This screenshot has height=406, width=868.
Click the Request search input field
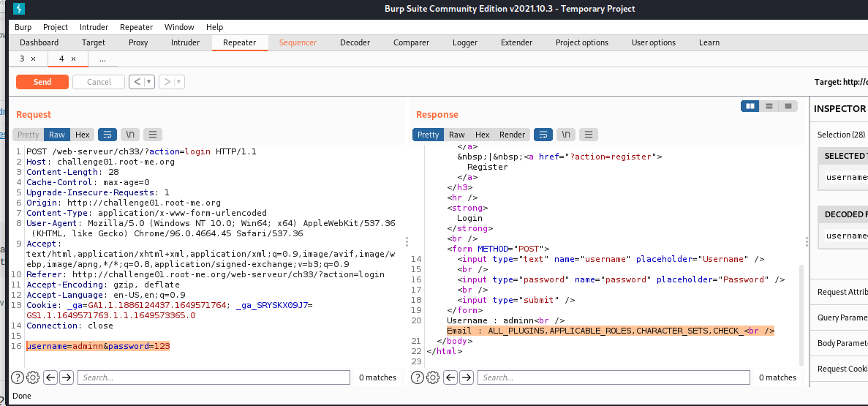point(214,377)
